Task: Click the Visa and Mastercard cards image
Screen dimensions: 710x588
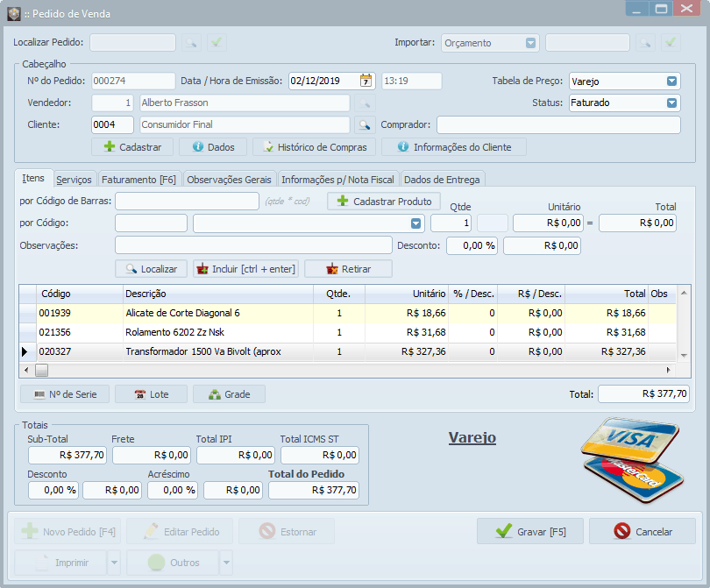Action: tap(632, 459)
